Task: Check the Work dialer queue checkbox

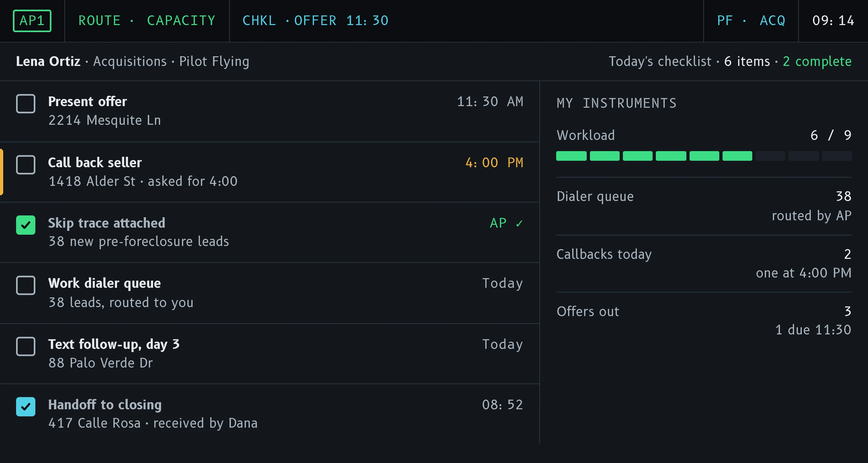Action: [x=26, y=285]
